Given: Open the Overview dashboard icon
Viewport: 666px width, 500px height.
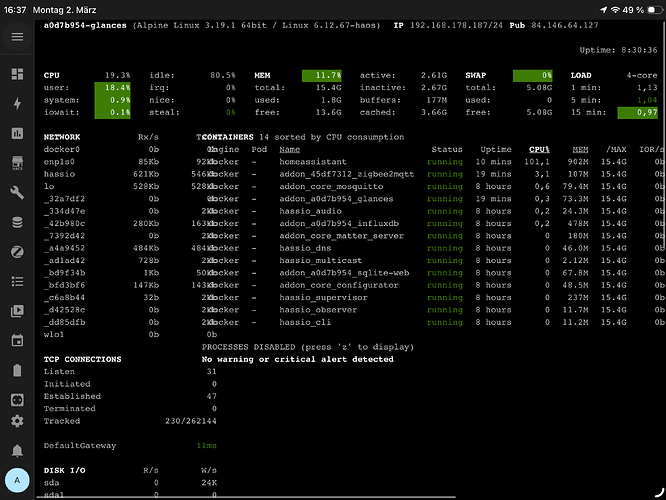Looking at the screenshot, I should pyautogui.click(x=17, y=74).
